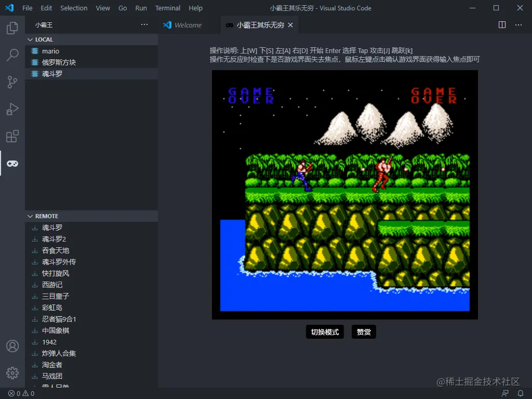Select local 魂斗罗 game entry
This screenshot has height=399, width=532.
(x=91, y=74)
